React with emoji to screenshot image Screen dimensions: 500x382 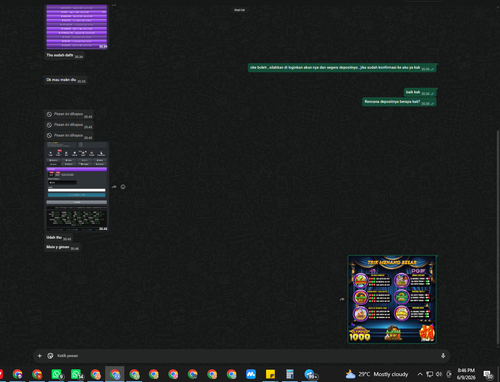123,187
